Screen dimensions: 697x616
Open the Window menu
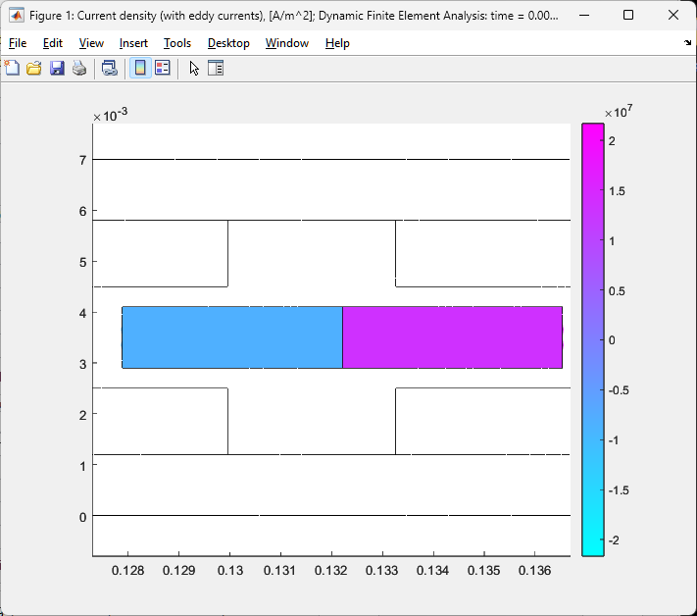[286, 43]
